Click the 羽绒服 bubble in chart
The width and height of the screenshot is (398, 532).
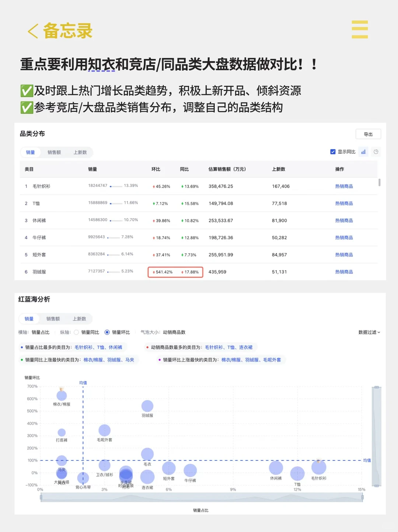147,406
